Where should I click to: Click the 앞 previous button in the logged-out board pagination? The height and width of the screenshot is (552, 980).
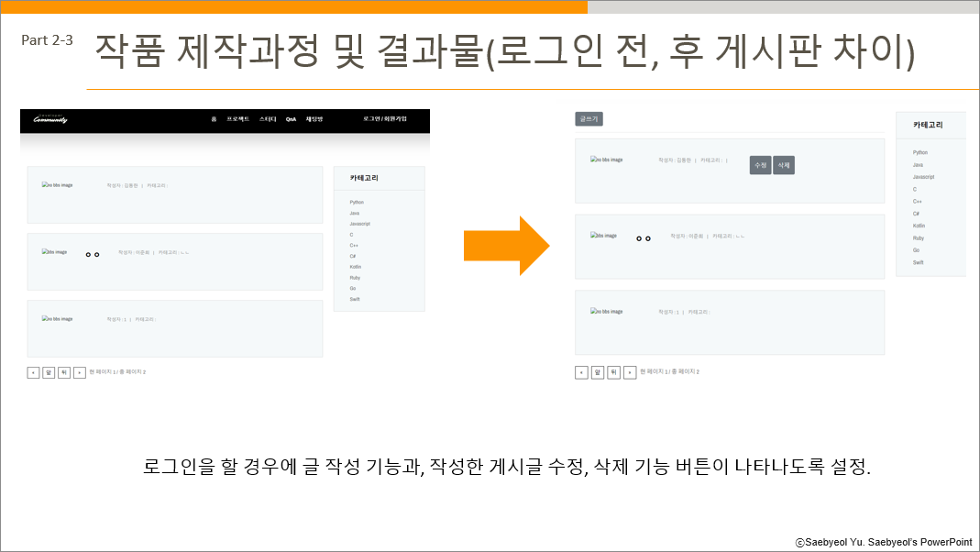(x=48, y=372)
